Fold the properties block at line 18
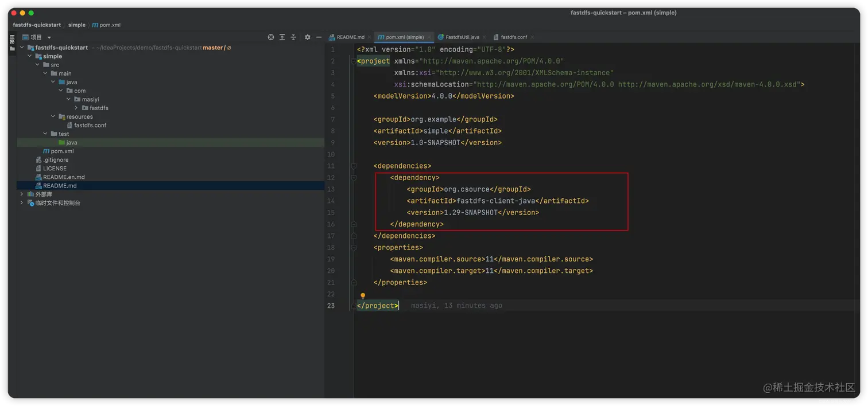Screen dimensions: 868x406 tap(354, 248)
